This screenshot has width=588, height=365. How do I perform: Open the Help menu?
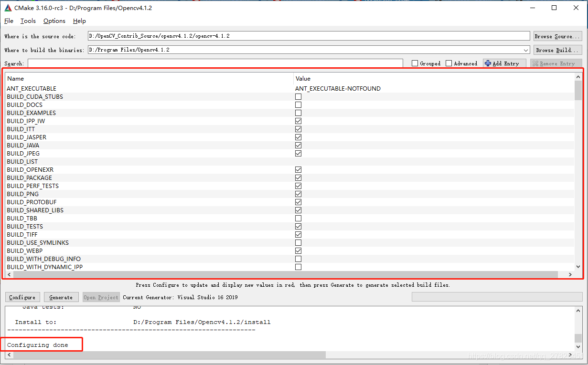(79, 21)
